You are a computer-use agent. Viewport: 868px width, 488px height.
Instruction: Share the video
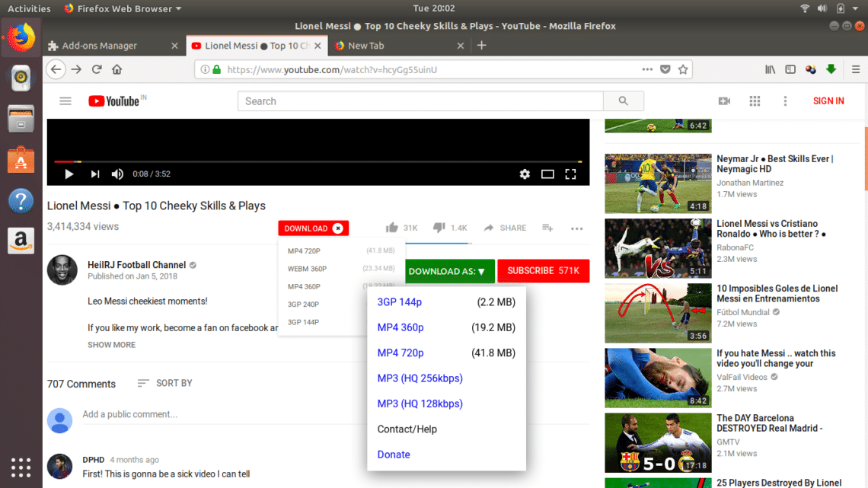[505, 228]
